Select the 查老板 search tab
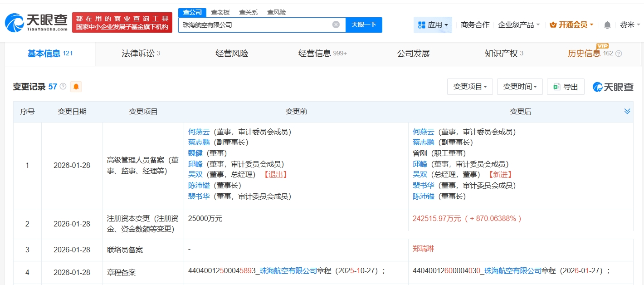 [221, 12]
